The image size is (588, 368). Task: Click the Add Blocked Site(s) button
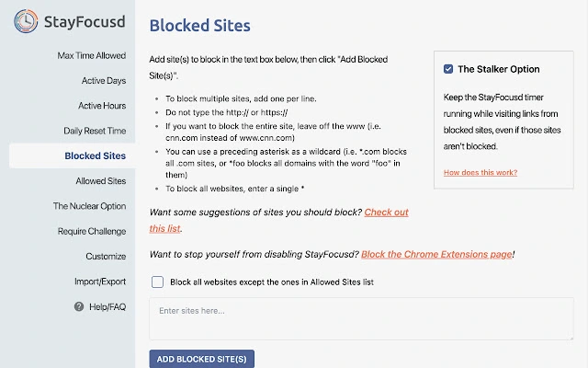tap(202, 359)
